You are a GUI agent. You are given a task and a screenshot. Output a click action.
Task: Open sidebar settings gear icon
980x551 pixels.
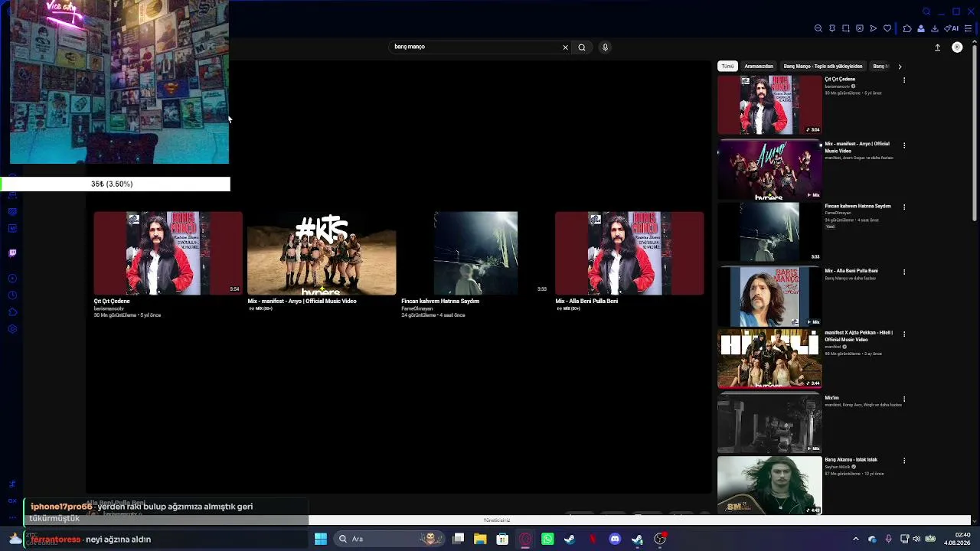(x=12, y=329)
